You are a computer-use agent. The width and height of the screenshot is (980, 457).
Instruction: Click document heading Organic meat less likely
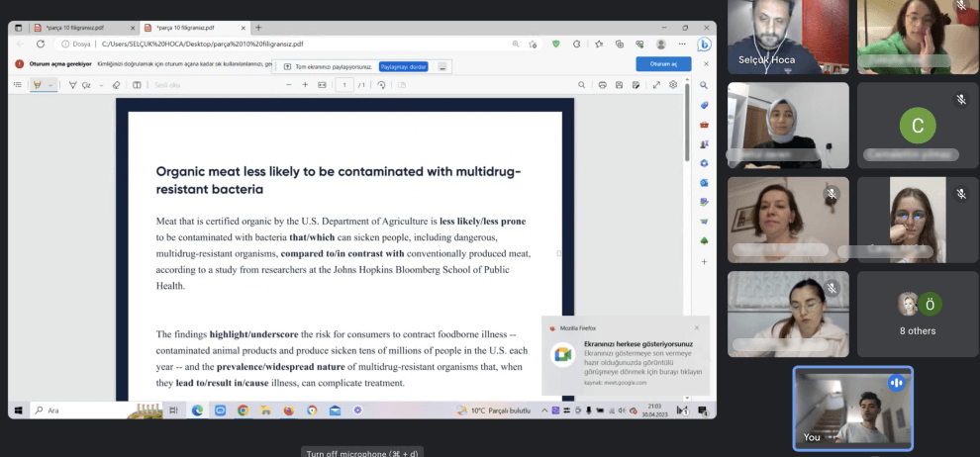pos(339,180)
